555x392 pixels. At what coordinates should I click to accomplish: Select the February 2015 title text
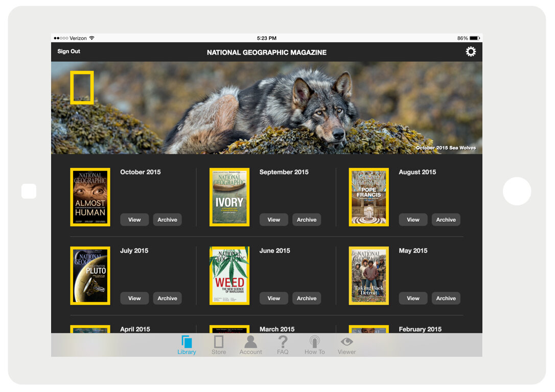(x=420, y=329)
